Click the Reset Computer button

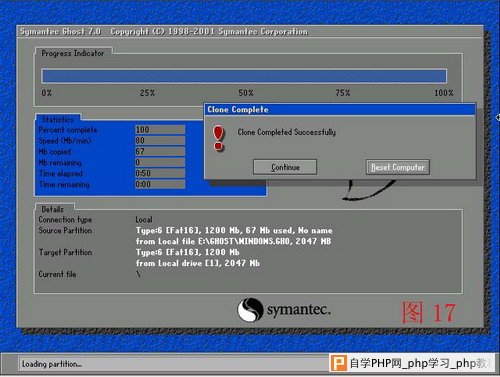pyautogui.click(x=398, y=167)
